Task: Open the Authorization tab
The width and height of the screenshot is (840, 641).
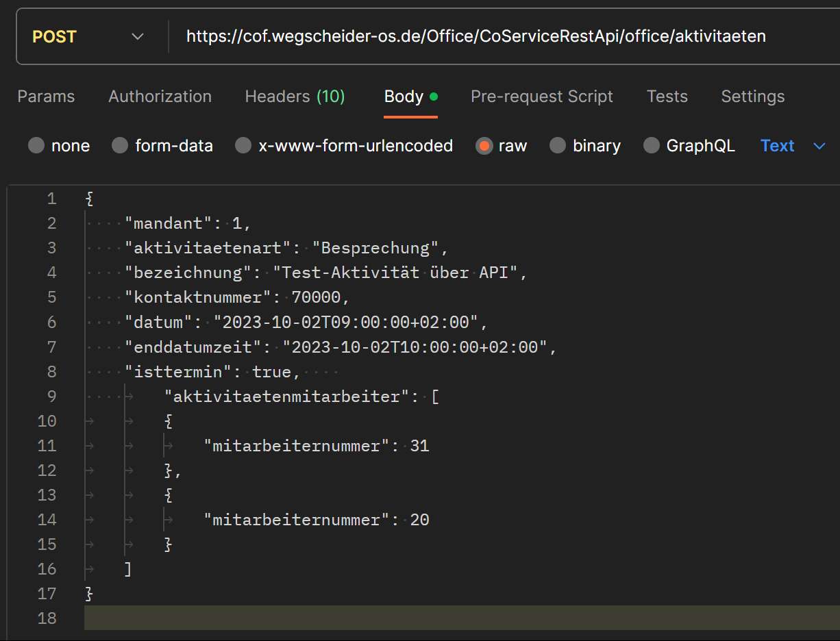Action: click(160, 97)
